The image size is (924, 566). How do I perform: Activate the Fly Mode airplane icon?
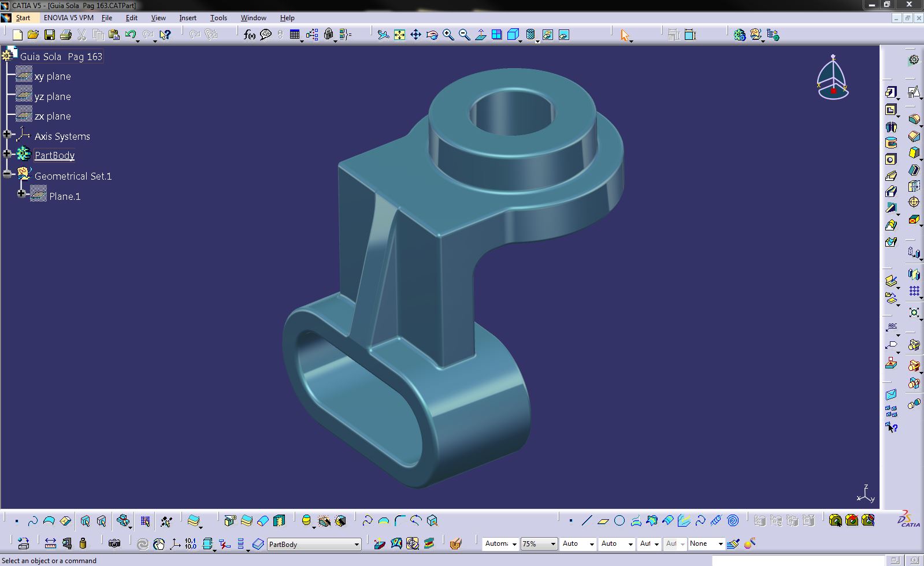(x=383, y=35)
